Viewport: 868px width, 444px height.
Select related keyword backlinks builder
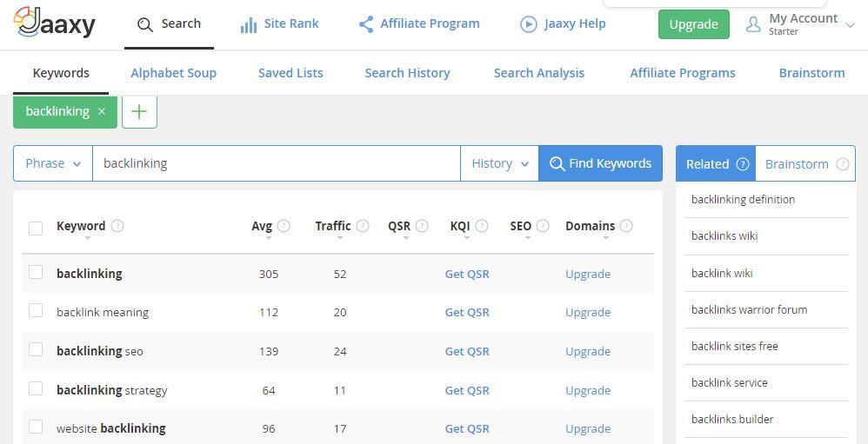click(x=732, y=419)
